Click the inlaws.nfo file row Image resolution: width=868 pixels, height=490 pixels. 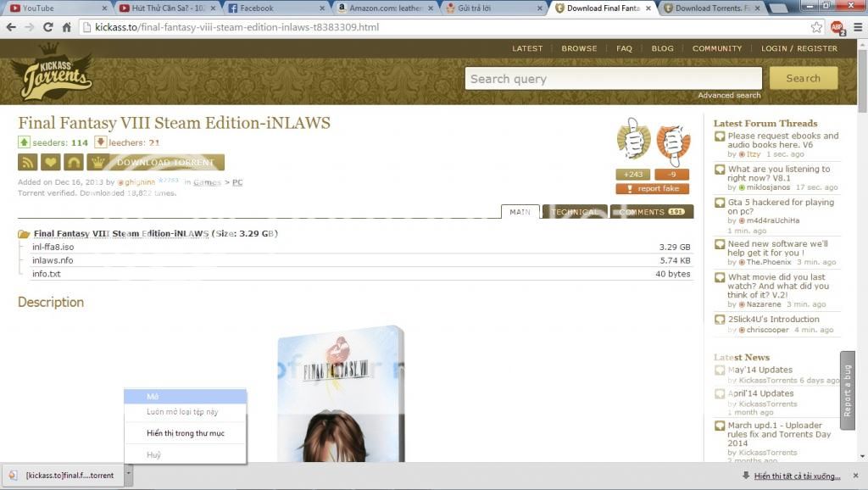(x=361, y=260)
